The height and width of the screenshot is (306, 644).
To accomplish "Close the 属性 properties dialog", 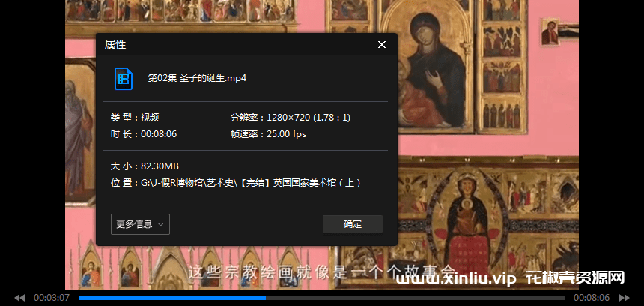I will pyautogui.click(x=382, y=45).
